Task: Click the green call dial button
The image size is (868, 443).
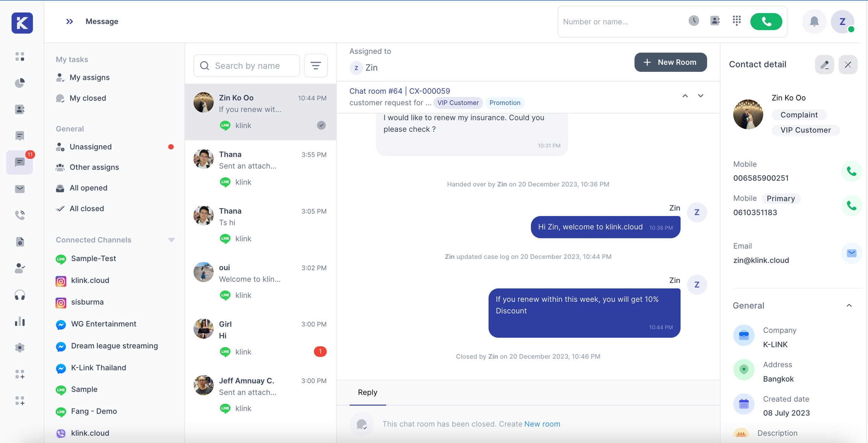Action: point(766,21)
